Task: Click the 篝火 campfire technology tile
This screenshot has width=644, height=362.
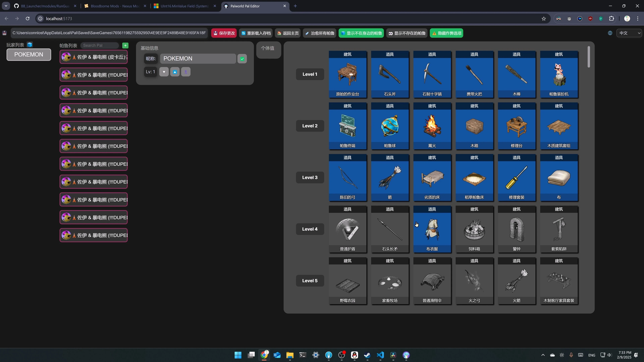Action: pos(432,126)
